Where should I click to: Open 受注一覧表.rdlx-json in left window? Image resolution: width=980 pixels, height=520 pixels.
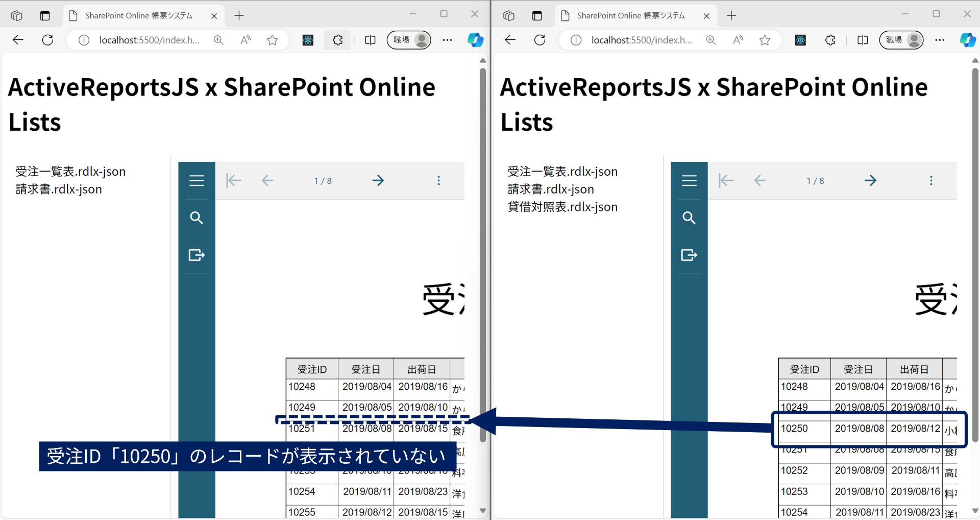70,171
